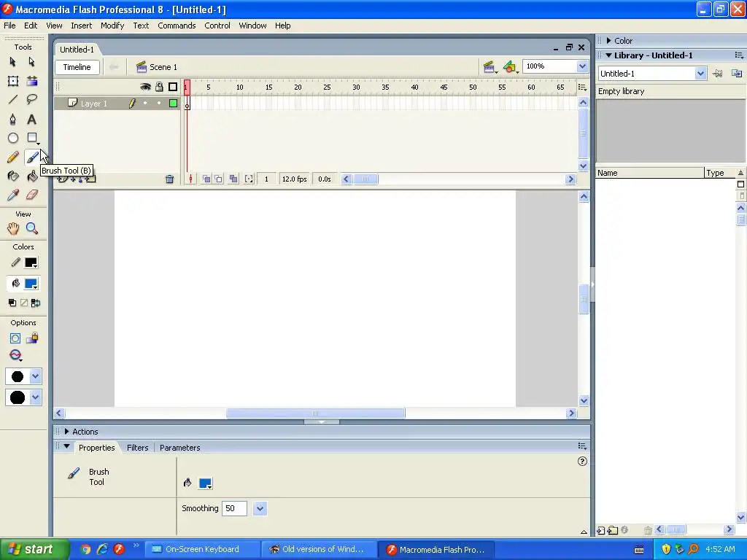Open the Control menu
This screenshot has width=747, height=560.
tap(217, 26)
